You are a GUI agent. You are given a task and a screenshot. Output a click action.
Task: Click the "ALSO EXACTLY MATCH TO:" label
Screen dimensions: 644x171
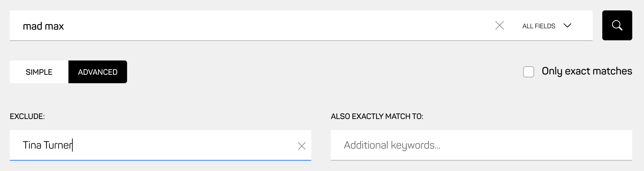click(377, 116)
